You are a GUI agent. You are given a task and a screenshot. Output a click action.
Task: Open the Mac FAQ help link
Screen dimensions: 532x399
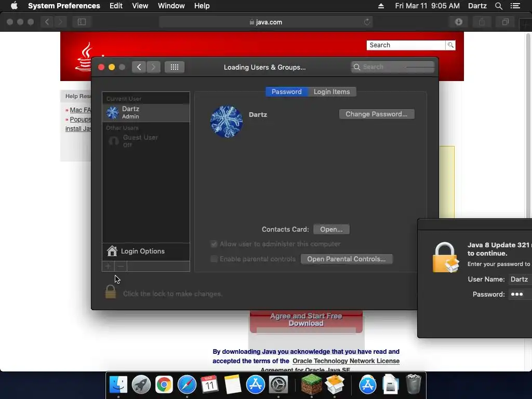coord(80,110)
